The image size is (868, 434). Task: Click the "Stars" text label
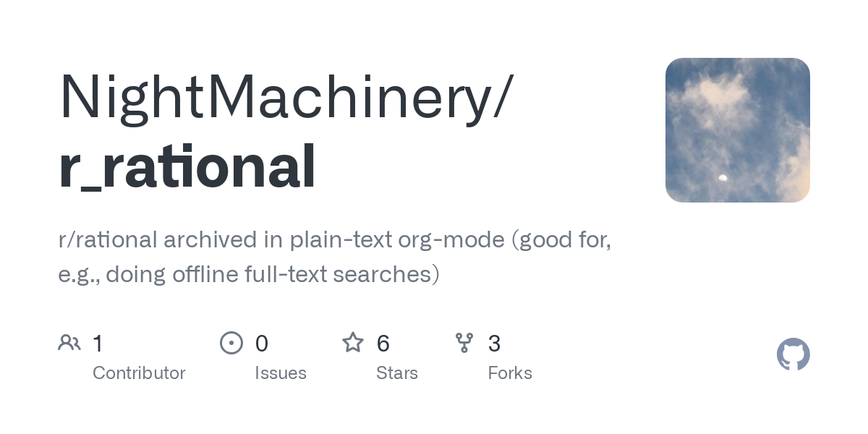click(397, 373)
